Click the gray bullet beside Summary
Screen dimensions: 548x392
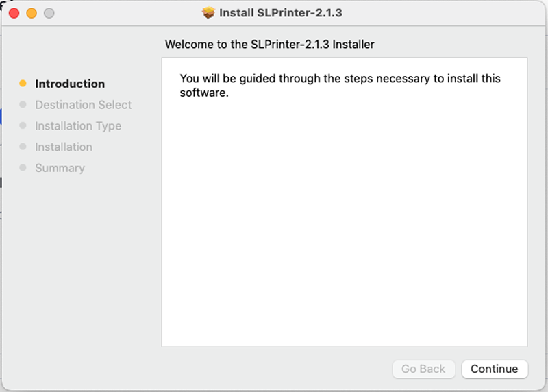pos(23,168)
